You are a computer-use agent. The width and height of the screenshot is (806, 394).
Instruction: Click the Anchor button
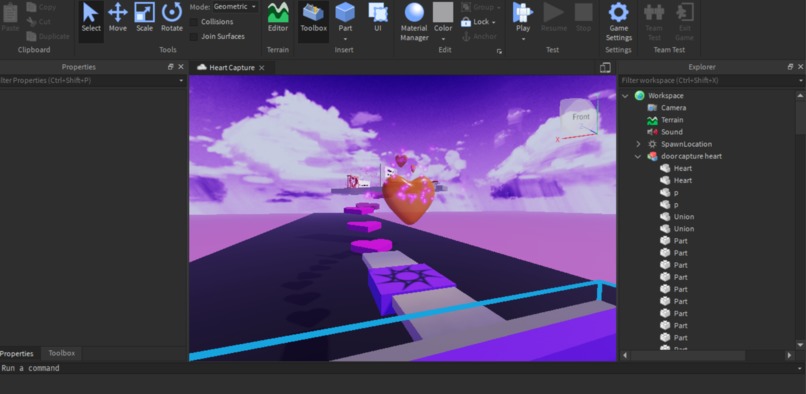(x=479, y=36)
